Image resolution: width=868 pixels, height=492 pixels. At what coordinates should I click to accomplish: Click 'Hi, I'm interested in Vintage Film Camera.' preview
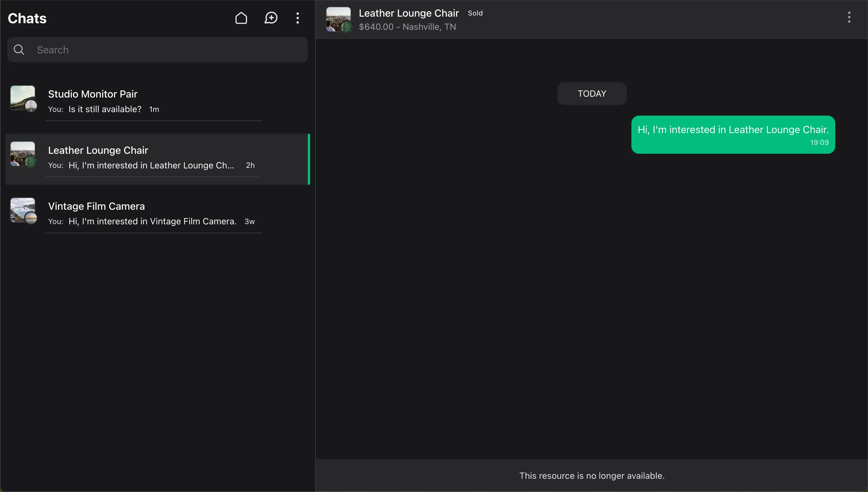(152, 221)
